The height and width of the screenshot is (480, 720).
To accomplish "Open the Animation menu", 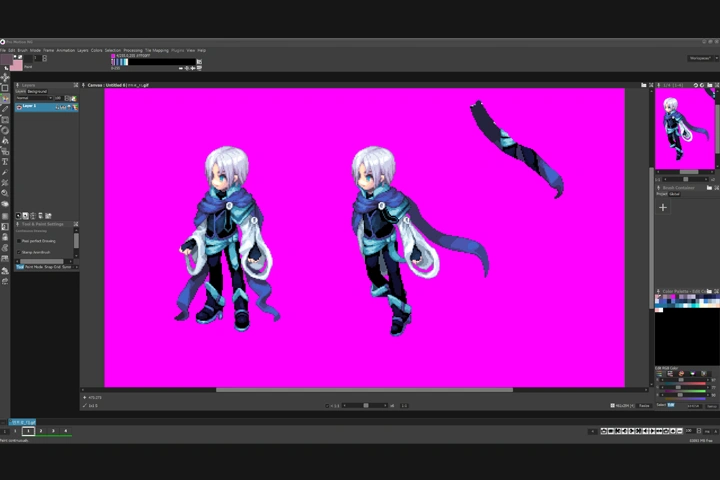I will click(66, 51).
